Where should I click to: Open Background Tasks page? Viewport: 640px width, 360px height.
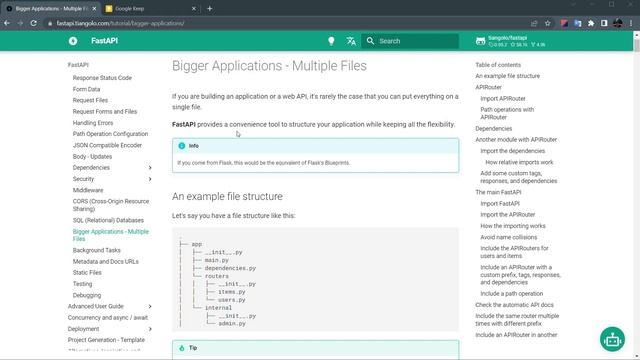pos(96,250)
